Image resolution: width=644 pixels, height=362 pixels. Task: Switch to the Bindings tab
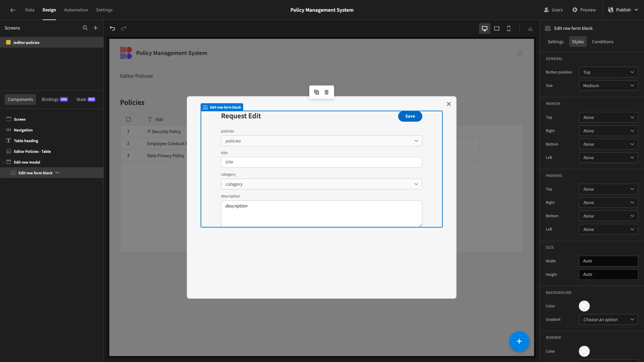click(x=54, y=100)
